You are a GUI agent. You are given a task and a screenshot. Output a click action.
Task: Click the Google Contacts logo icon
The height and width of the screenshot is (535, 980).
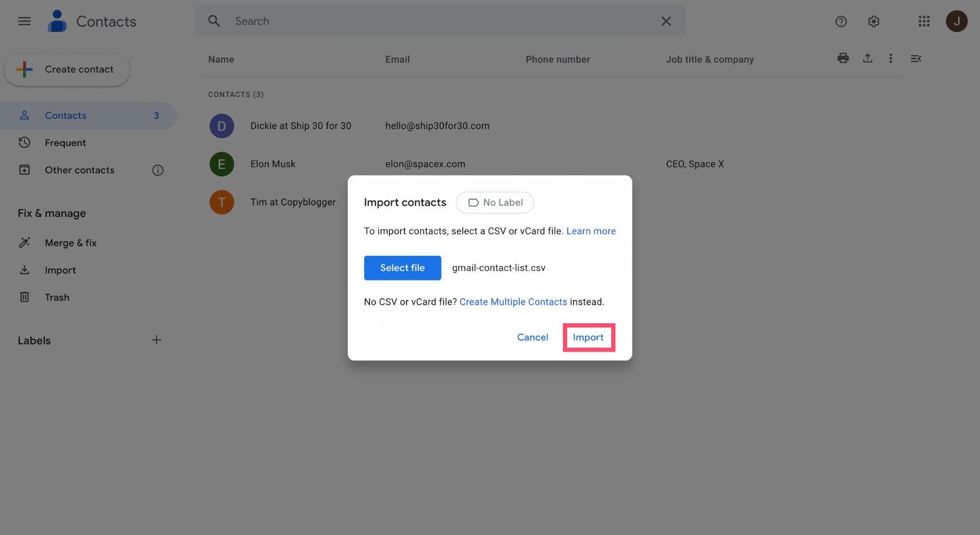coord(57,21)
